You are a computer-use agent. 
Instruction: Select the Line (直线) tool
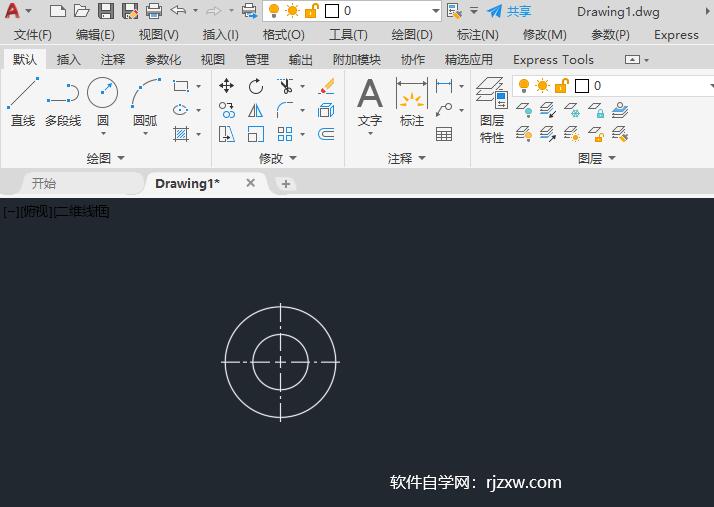coord(23,102)
